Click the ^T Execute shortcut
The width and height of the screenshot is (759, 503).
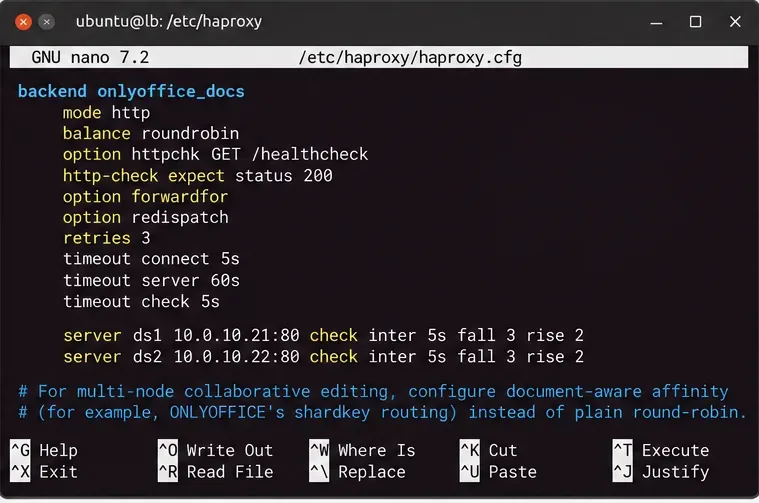(x=661, y=450)
